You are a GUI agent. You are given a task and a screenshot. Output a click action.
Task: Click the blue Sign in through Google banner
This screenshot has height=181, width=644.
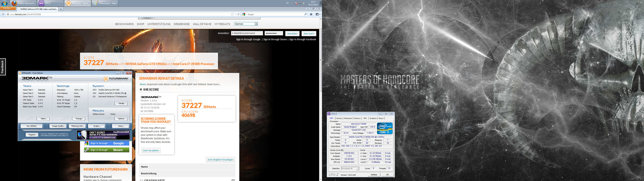coord(106,143)
